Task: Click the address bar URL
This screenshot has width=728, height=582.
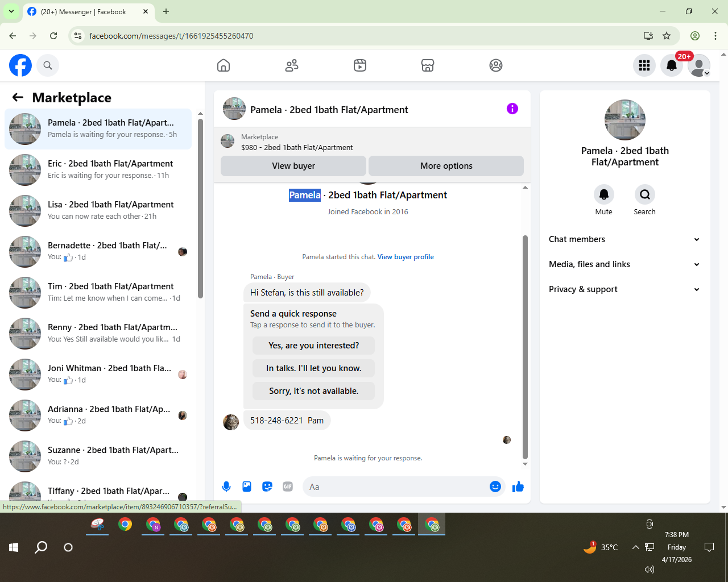Action: click(171, 36)
